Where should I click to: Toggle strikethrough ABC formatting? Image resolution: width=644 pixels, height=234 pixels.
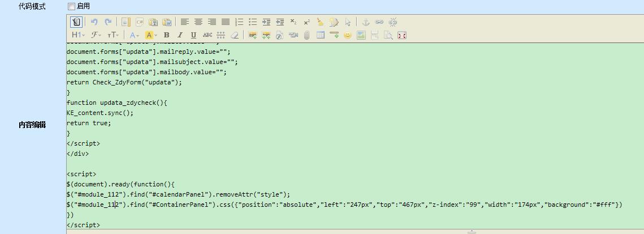(x=208, y=35)
